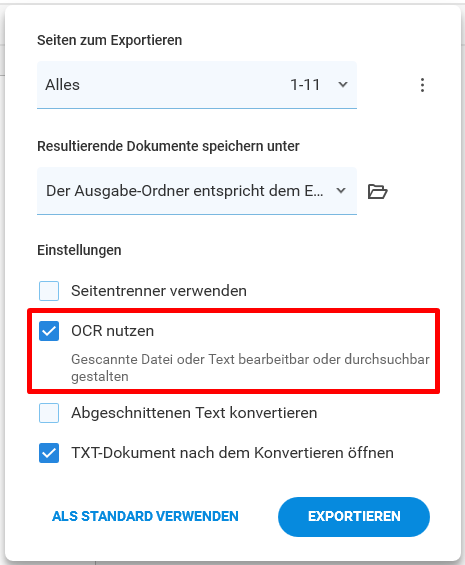Viewport: 465px width, 565px height.
Task: Click the open-folder browse icon
Action: [377, 191]
